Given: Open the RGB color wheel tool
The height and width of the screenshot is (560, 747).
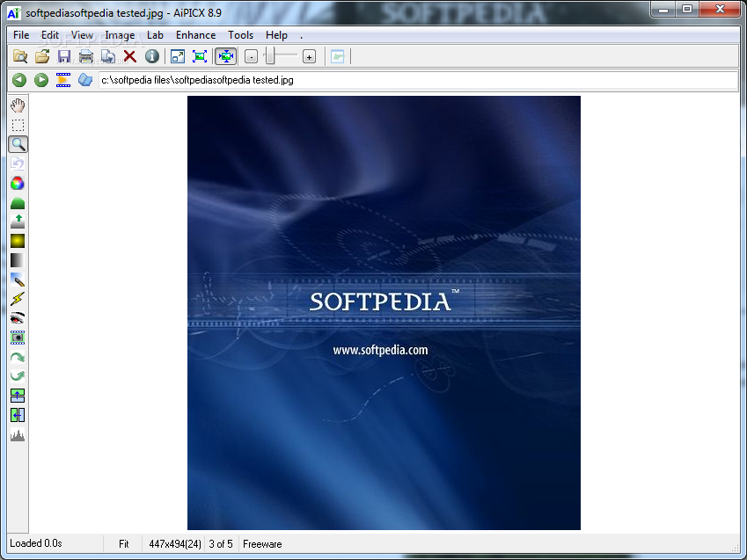Looking at the screenshot, I should tap(18, 184).
